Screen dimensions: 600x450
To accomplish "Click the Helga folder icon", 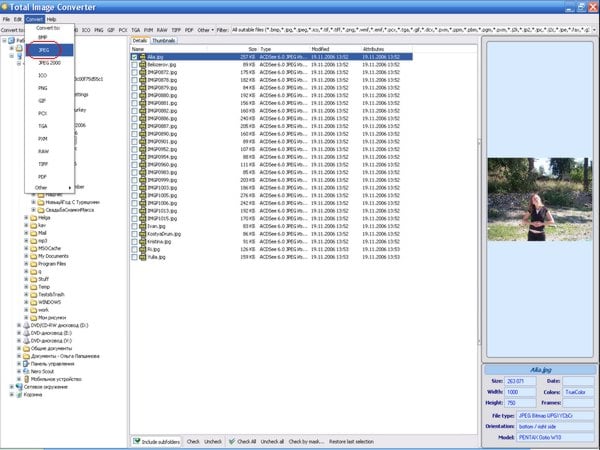I will (x=34, y=218).
